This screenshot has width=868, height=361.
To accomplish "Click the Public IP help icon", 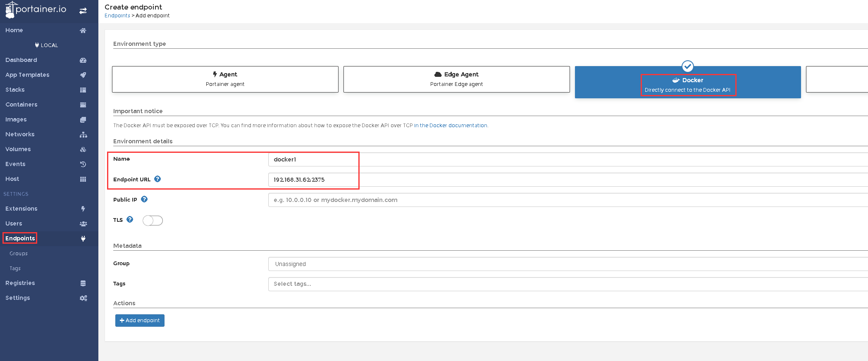I will [x=144, y=199].
